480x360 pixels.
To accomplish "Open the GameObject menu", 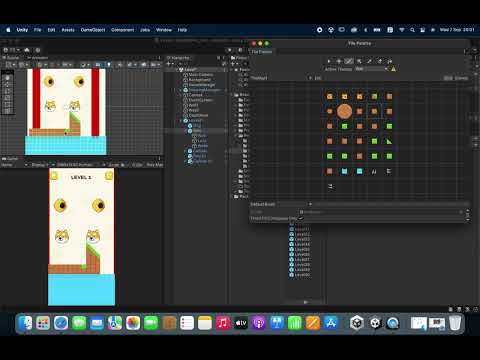I will coord(93,30).
